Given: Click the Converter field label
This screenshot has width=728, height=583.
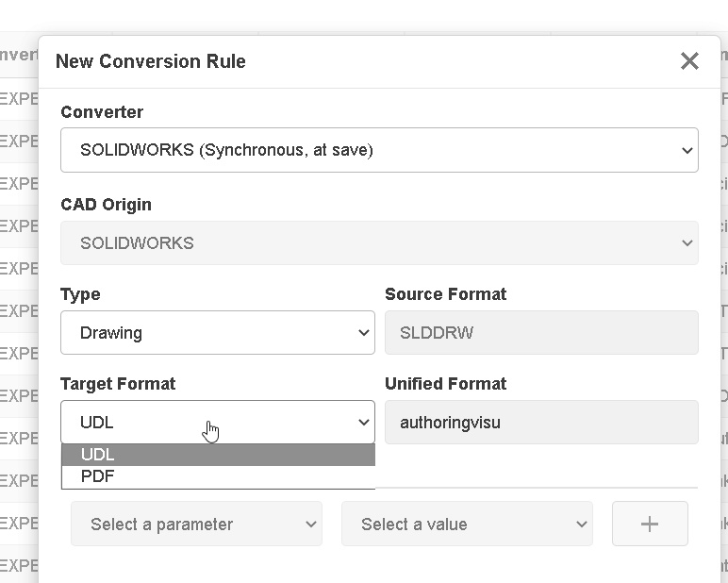Looking at the screenshot, I should (102, 112).
